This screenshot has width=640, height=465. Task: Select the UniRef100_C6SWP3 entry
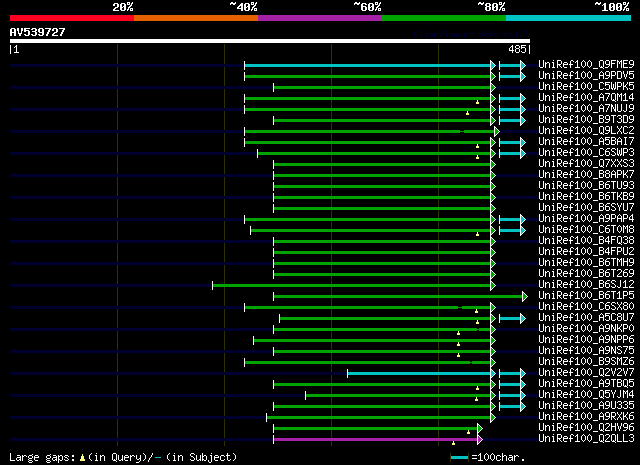point(586,153)
